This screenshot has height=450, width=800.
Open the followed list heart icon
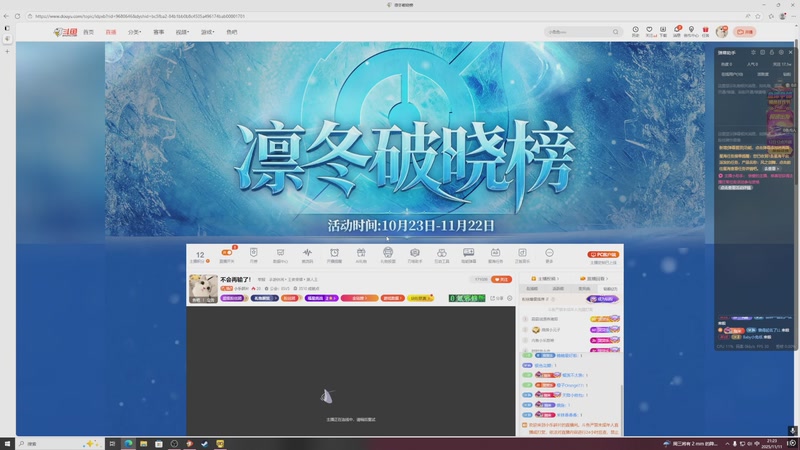tap(649, 30)
